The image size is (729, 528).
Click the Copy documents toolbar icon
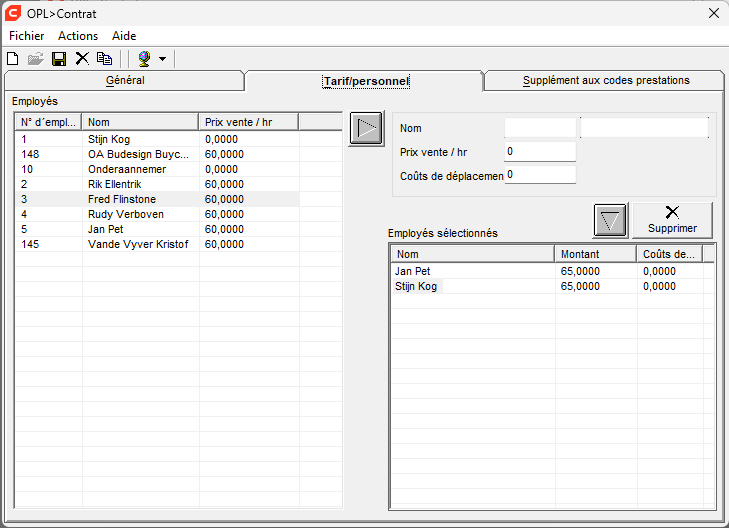tap(105, 59)
